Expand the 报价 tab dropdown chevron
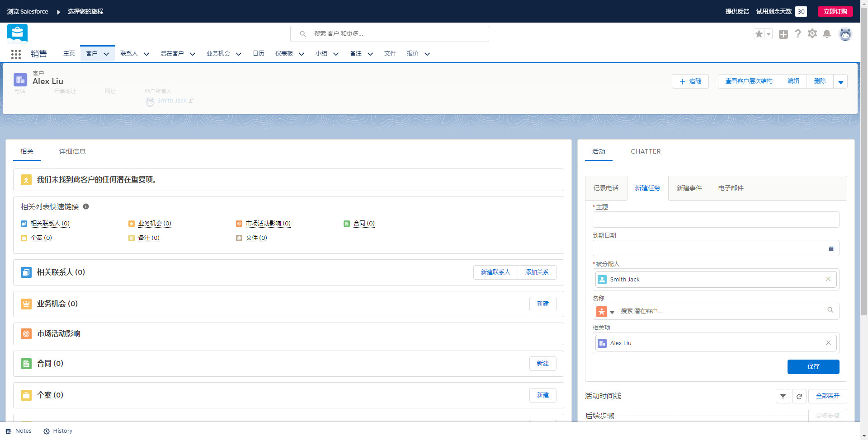This screenshot has width=868, height=440. tap(427, 54)
